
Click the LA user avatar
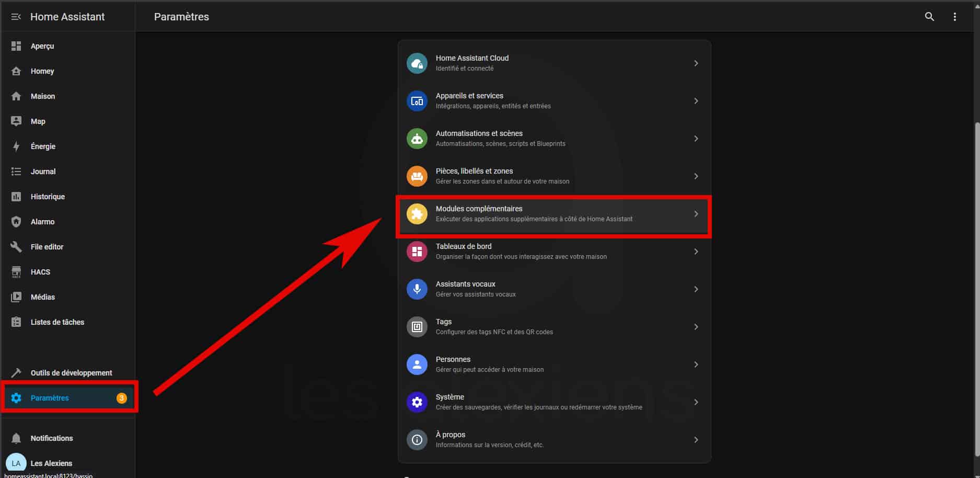click(16, 463)
